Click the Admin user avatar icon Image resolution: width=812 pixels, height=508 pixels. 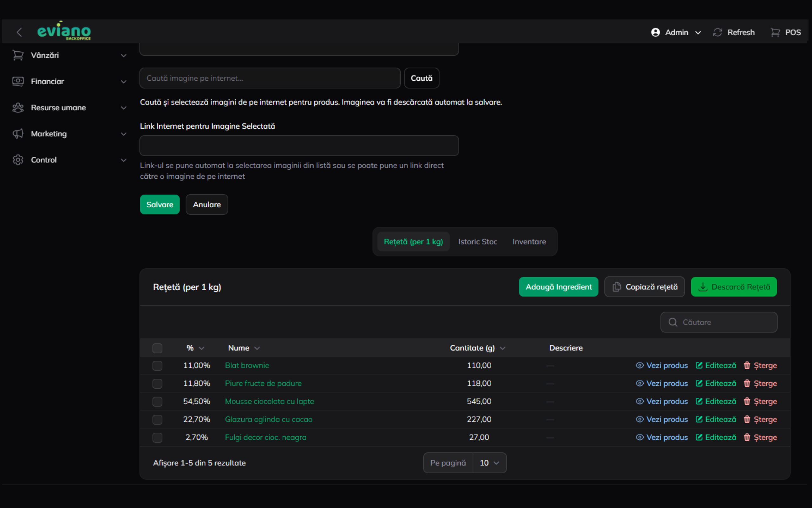click(x=655, y=32)
